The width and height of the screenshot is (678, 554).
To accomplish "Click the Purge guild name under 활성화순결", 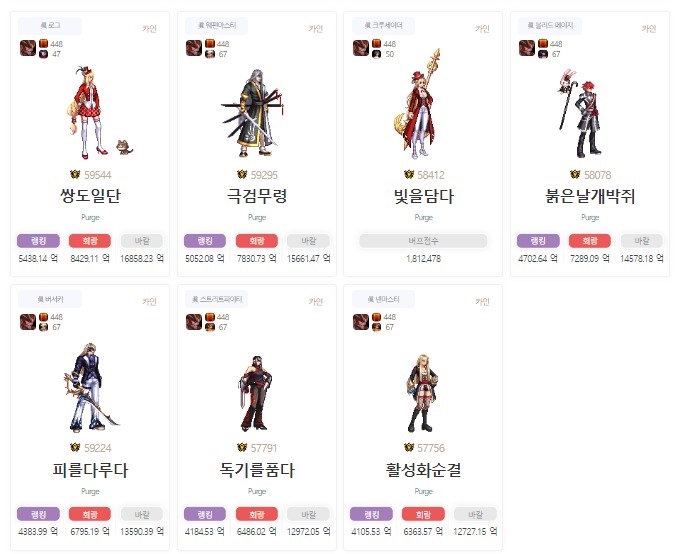I will (423, 491).
